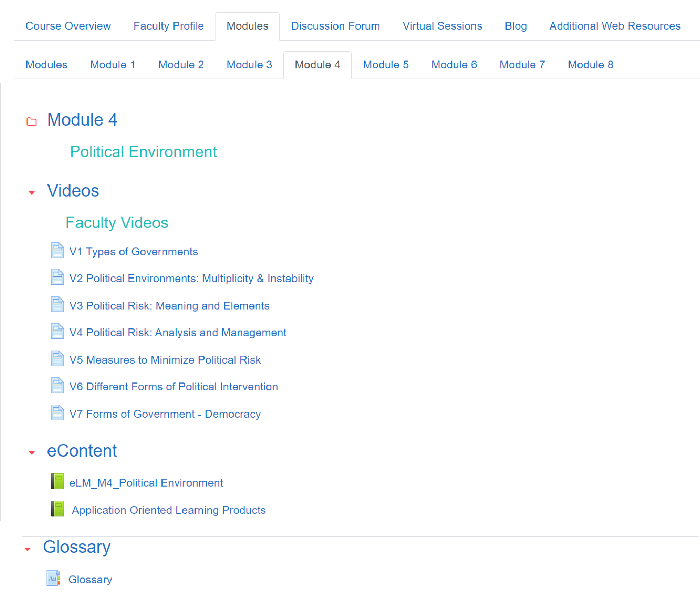Collapse the Videos section arrow
Image resolution: width=700 pixels, height=597 pixels.
31,193
